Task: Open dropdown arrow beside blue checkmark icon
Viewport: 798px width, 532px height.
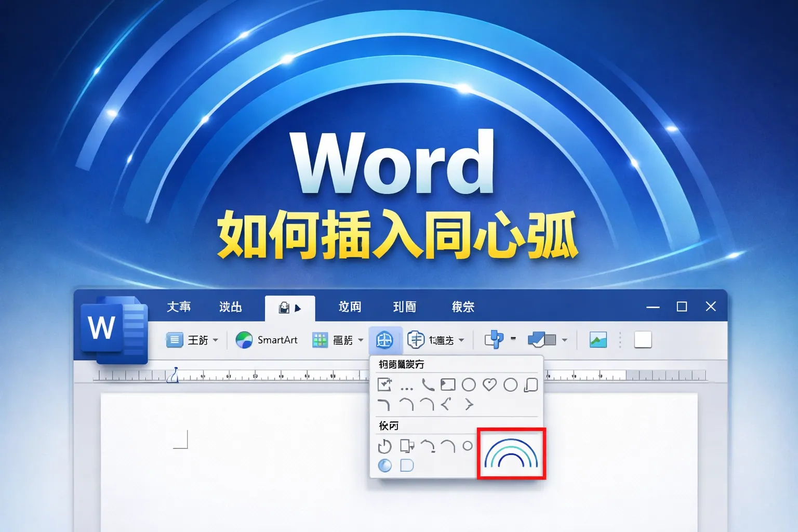Action: click(564, 340)
